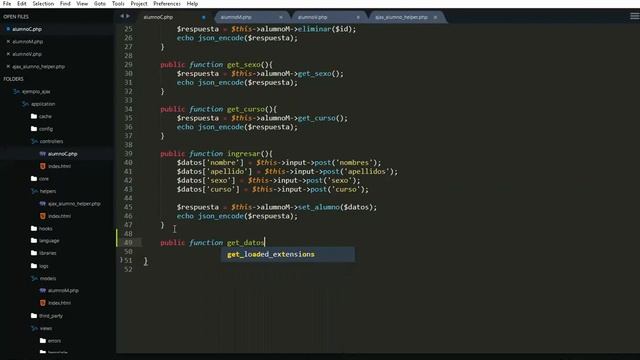Click modified marker beside alumnoC.php in Open Files
This screenshot has height=360, width=640.
pos(8,29)
